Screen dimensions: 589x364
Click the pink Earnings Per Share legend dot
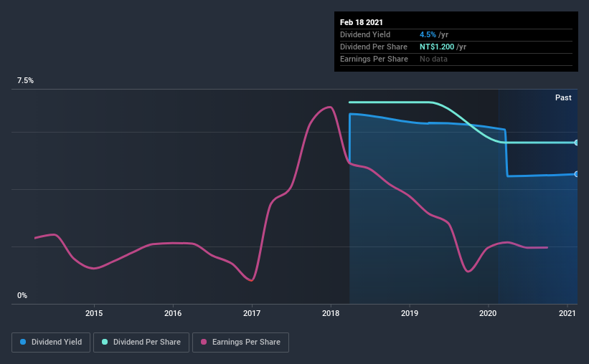204,342
